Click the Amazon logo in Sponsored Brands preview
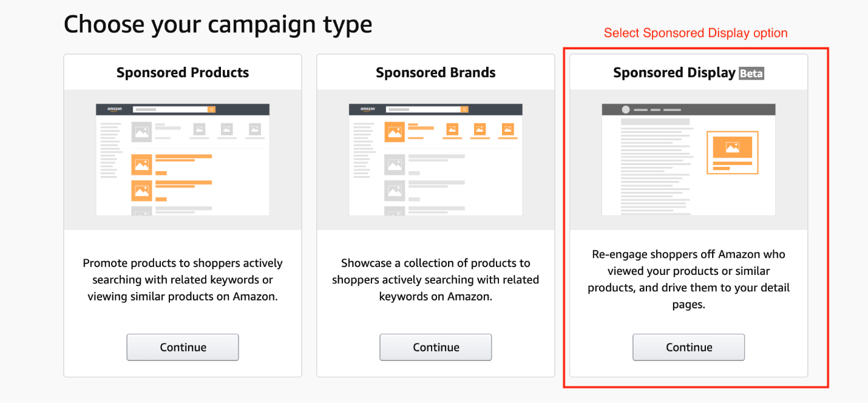The height and width of the screenshot is (403, 868). pos(368,109)
